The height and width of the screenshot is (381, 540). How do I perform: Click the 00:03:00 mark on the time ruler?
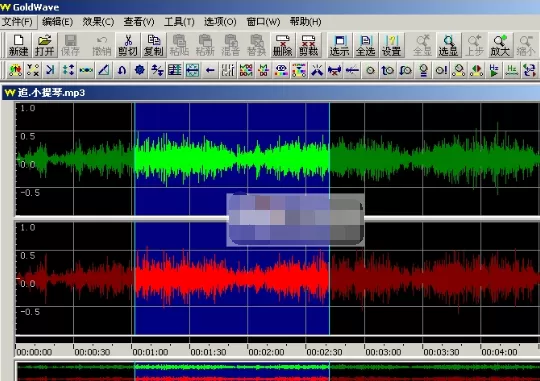383,352
